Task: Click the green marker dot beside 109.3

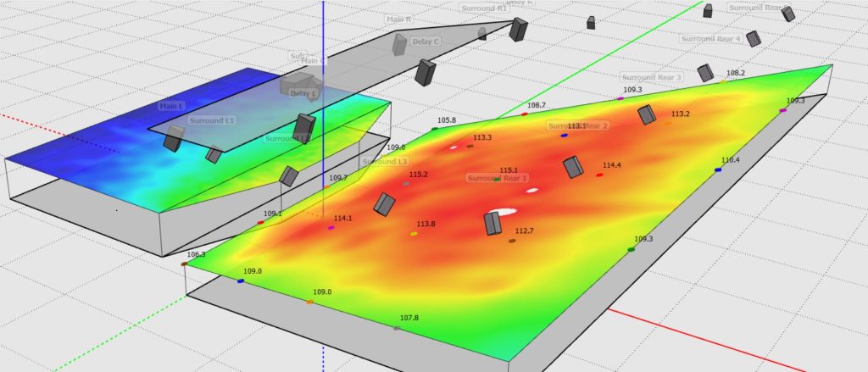Action: (631, 250)
